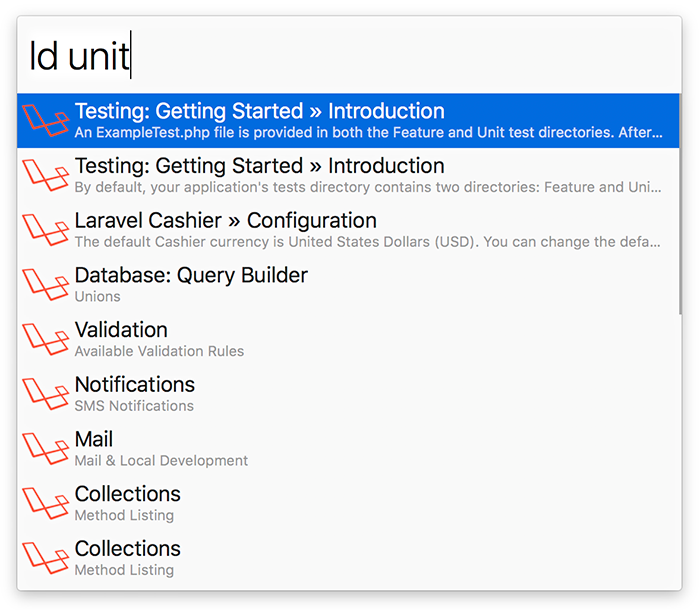Click Laravel icon next to Laravel Cashier
This screenshot has height=610, width=700.
click(46, 230)
